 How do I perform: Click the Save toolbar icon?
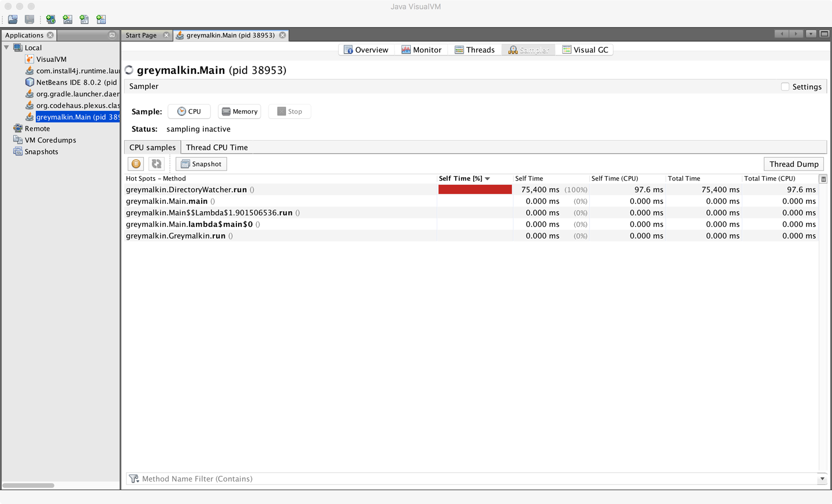pyautogui.click(x=29, y=20)
